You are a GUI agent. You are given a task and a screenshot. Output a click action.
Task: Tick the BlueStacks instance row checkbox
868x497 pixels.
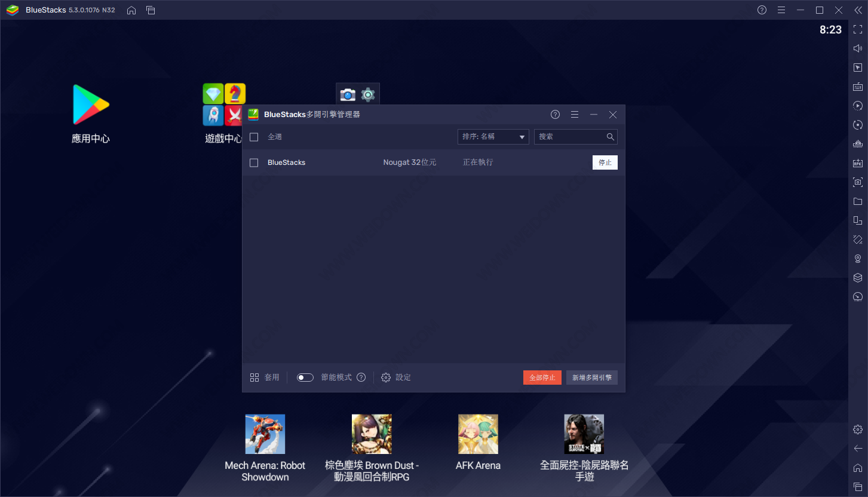coord(254,163)
